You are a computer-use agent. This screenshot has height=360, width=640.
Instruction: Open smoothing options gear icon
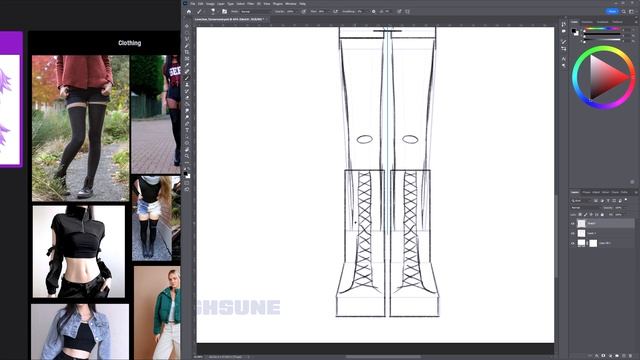click(373, 11)
